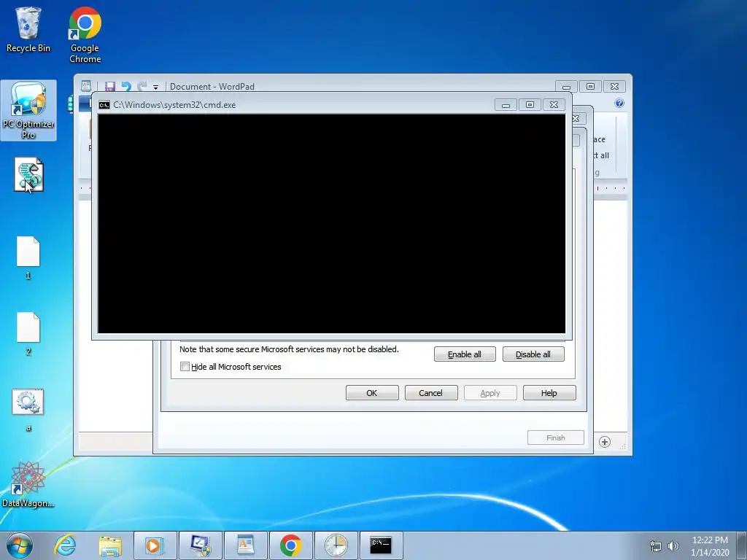
Task: Minimize the WordPad window
Action: coord(566,87)
